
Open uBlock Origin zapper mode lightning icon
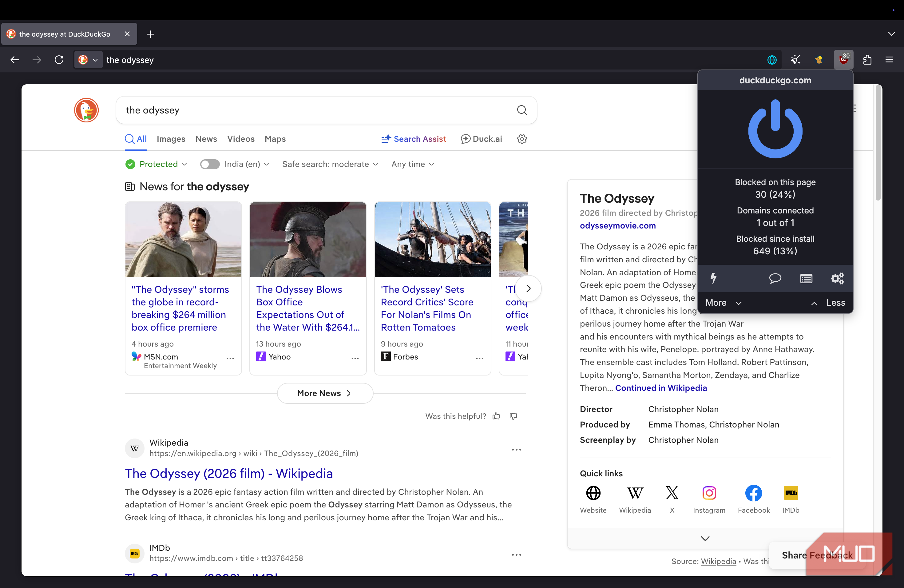click(x=714, y=278)
